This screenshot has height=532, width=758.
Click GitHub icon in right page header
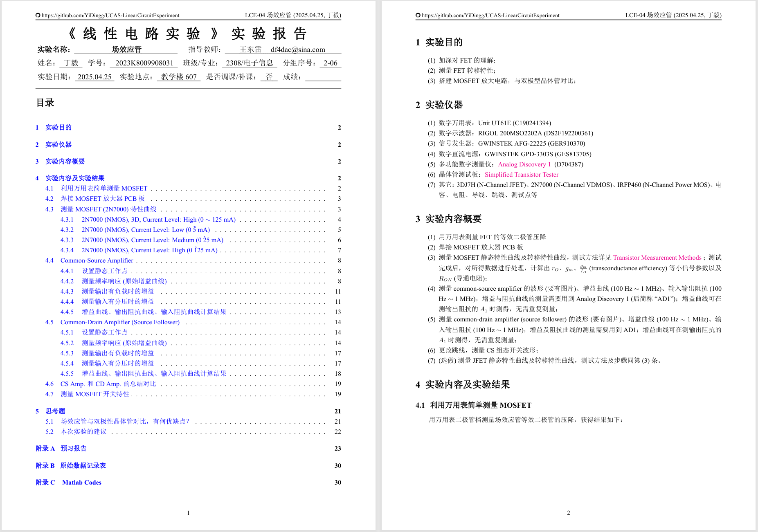pos(418,16)
